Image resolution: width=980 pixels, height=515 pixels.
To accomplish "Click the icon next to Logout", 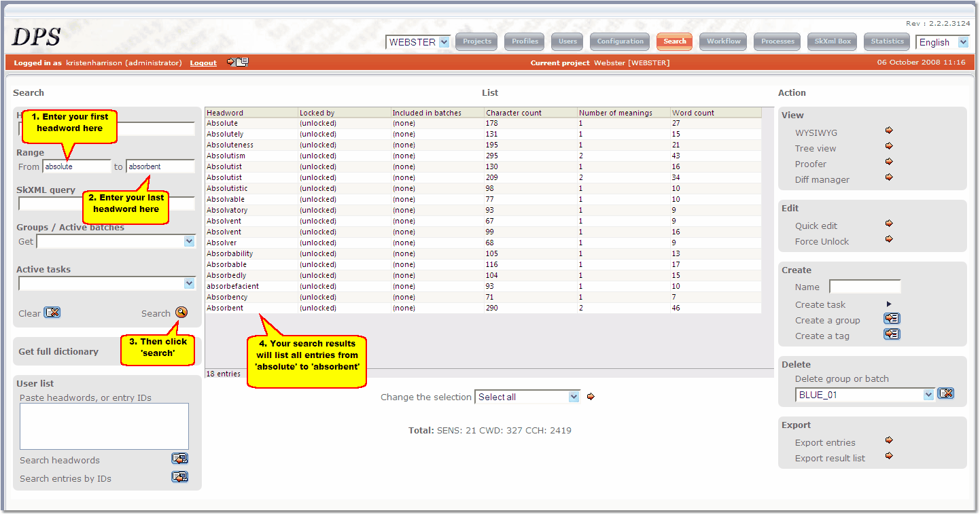I will [238, 62].
